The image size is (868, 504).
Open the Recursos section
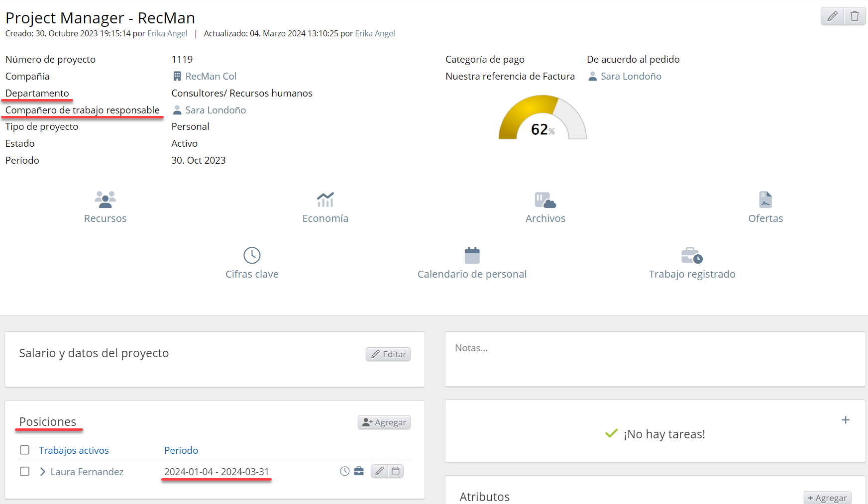coord(105,207)
